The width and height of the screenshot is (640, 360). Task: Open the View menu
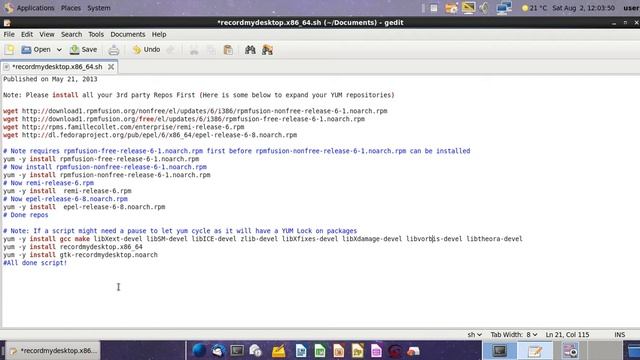[x=47, y=34]
